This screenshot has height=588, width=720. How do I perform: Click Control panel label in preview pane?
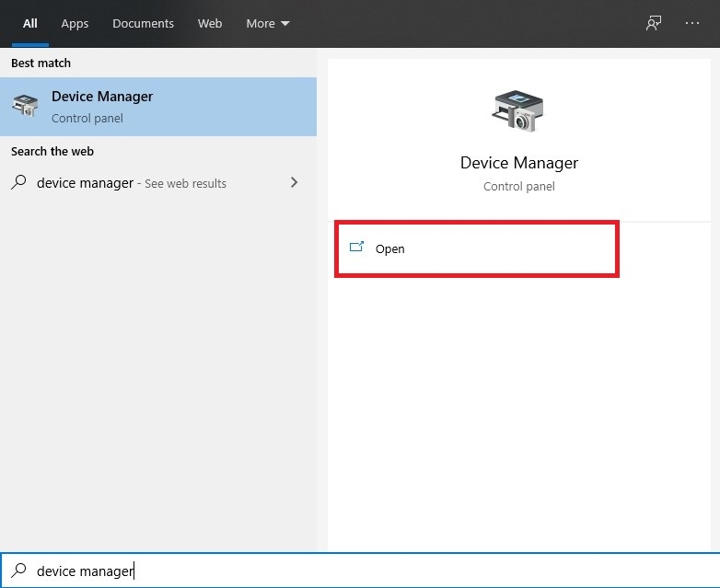point(519,187)
